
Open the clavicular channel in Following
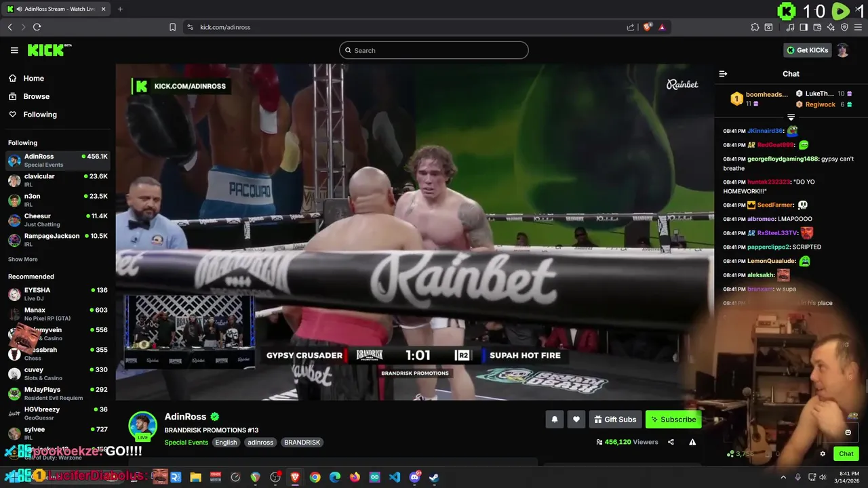(58, 180)
